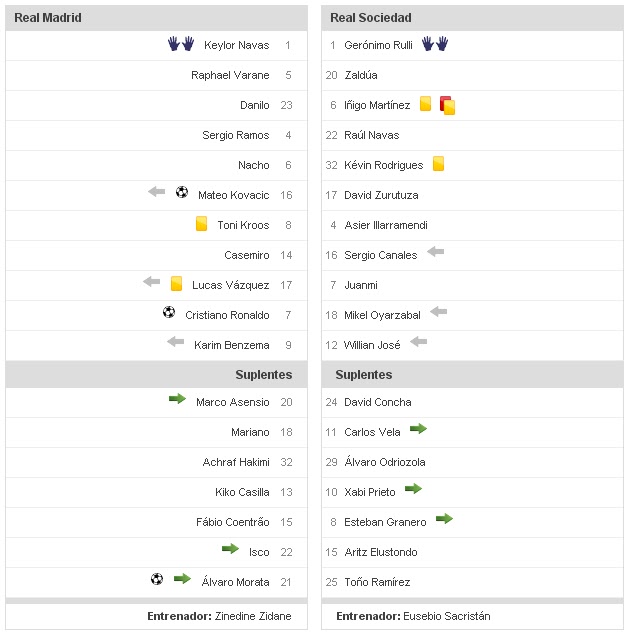Click the green sub-in arrow beside Carlos Vela
632x637 pixels.
pyautogui.click(x=418, y=430)
